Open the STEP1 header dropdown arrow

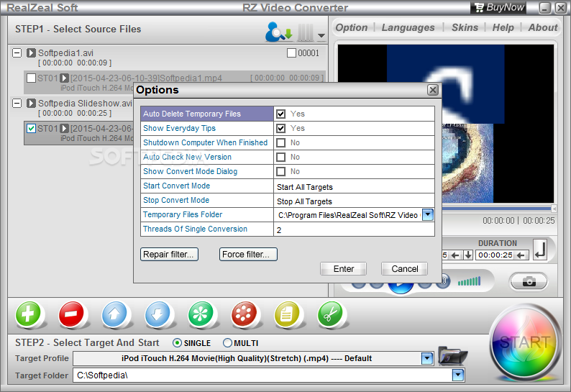(x=321, y=36)
